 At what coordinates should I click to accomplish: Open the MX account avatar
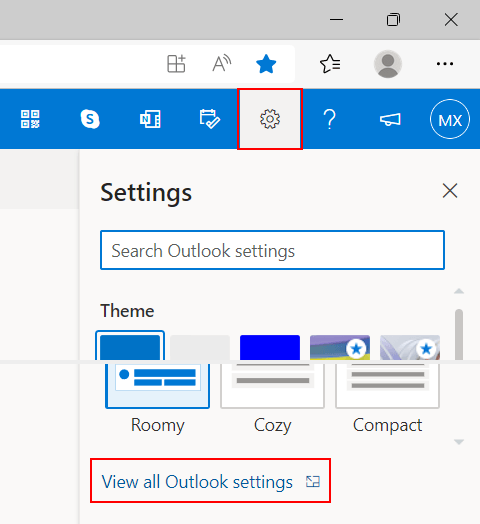tap(450, 119)
